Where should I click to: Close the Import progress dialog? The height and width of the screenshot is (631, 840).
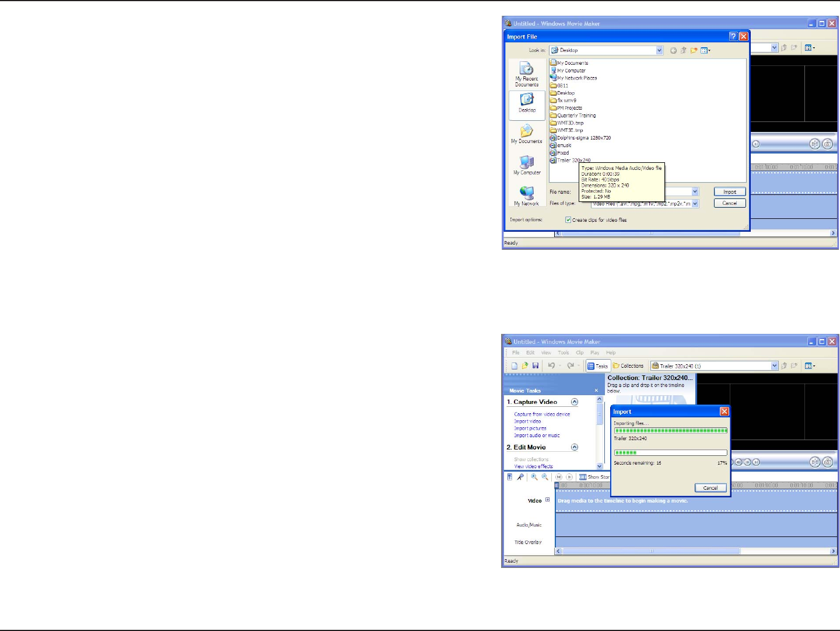(724, 412)
